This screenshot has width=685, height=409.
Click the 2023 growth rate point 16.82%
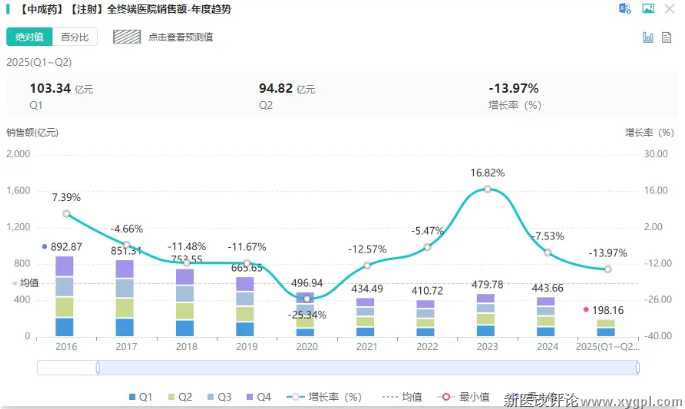coord(487,189)
